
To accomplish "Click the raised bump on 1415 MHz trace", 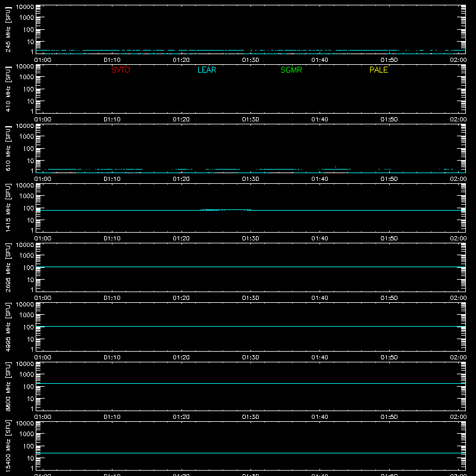I will point(226,210).
